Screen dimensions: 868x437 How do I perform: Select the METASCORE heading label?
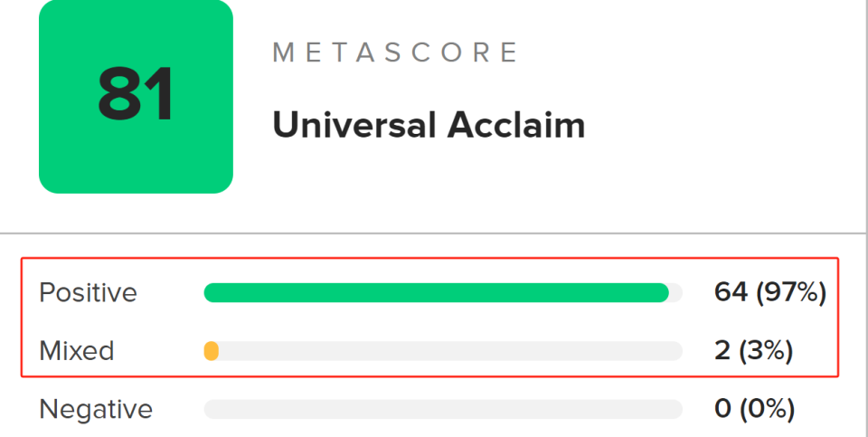coord(395,52)
